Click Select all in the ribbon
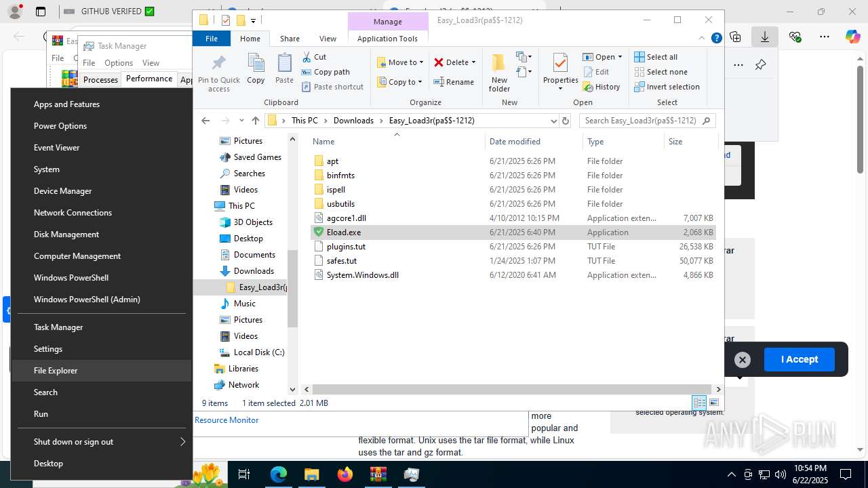This screenshot has height=488, width=868. click(655, 57)
